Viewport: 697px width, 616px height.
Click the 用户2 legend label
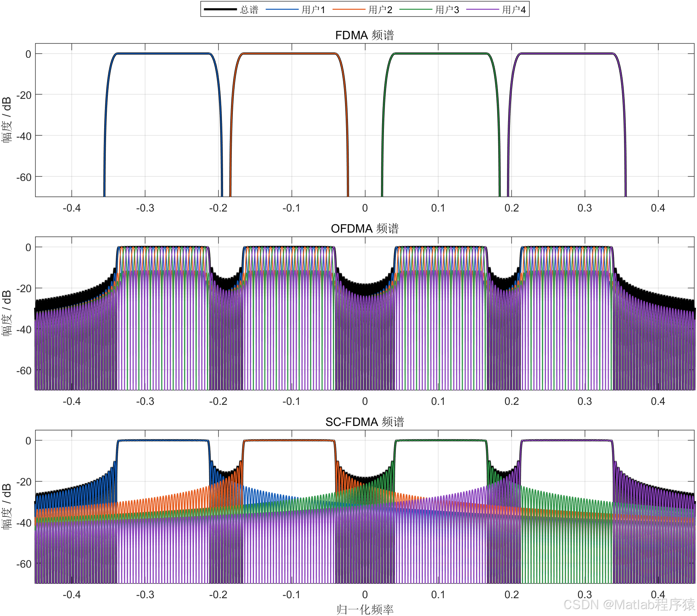[x=380, y=9]
